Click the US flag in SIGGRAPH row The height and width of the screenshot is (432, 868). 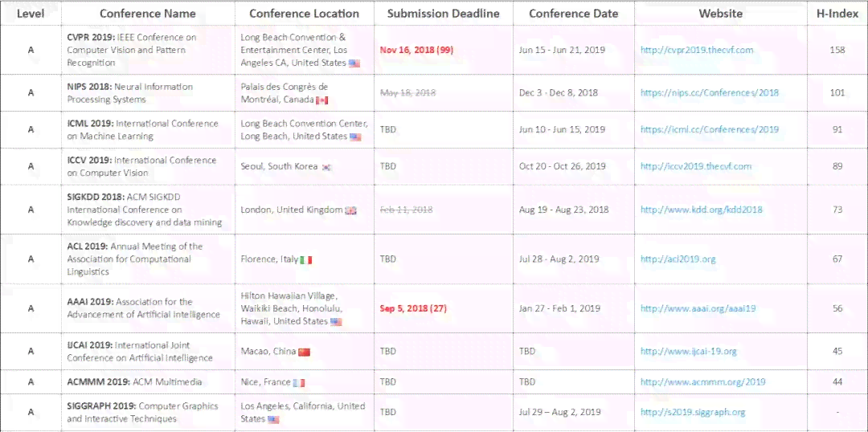(273, 420)
